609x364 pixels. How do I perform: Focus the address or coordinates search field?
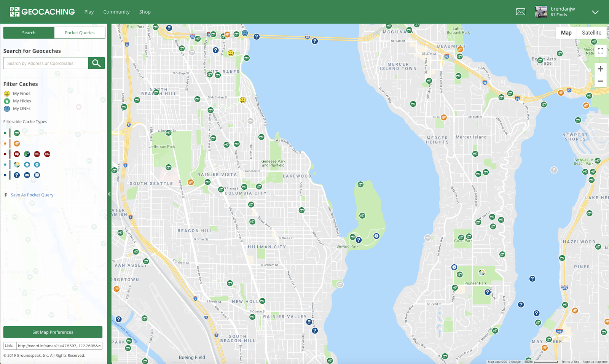(46, 63)
